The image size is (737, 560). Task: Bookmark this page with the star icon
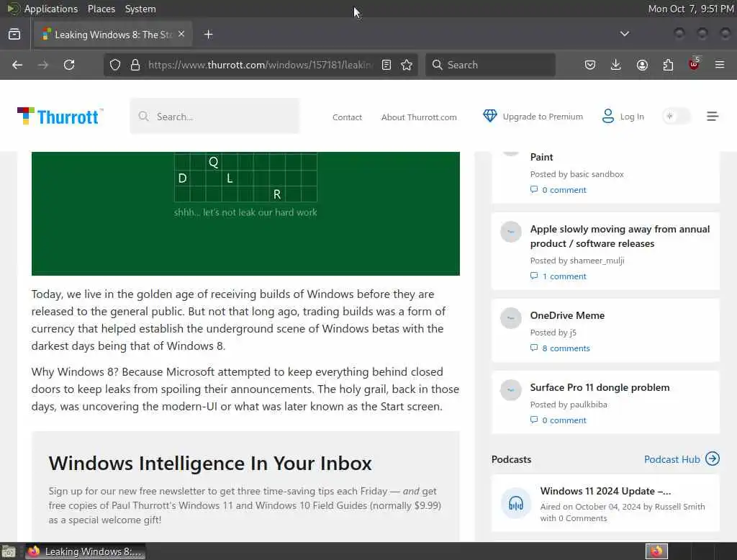pos(407,65)
